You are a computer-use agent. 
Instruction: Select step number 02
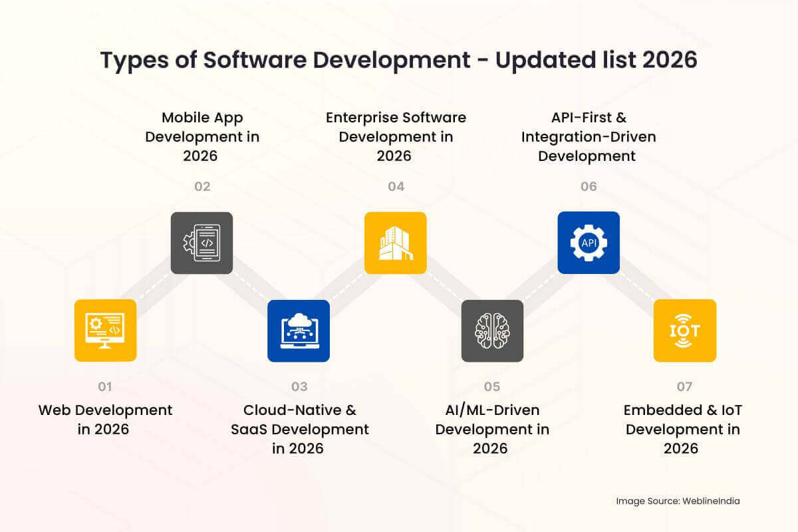point(202,186)
